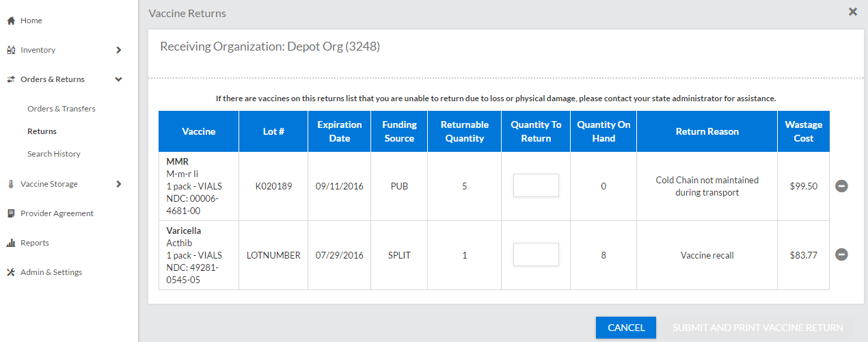Screen dimensions: 868x342
Task: Click the Quantity On Hand header
Action: [x=603, y=131]
